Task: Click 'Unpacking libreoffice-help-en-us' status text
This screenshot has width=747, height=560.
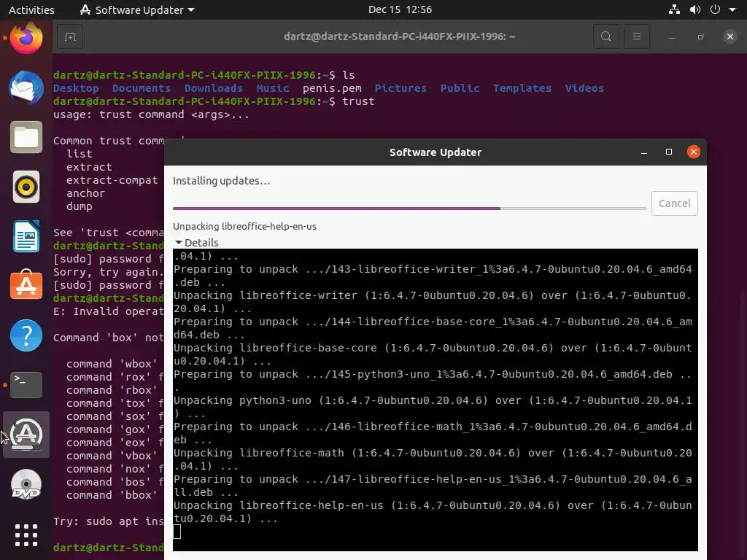Action: point(244,227)
